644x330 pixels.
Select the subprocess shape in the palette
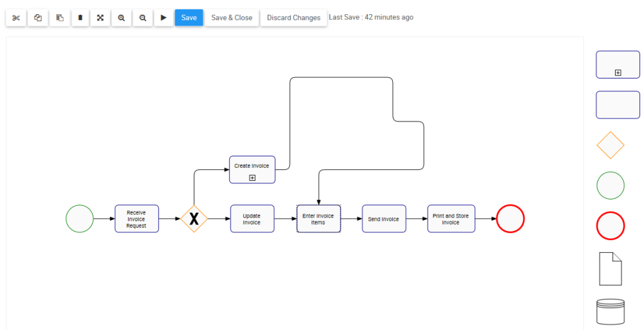click(x=618, y=65)
